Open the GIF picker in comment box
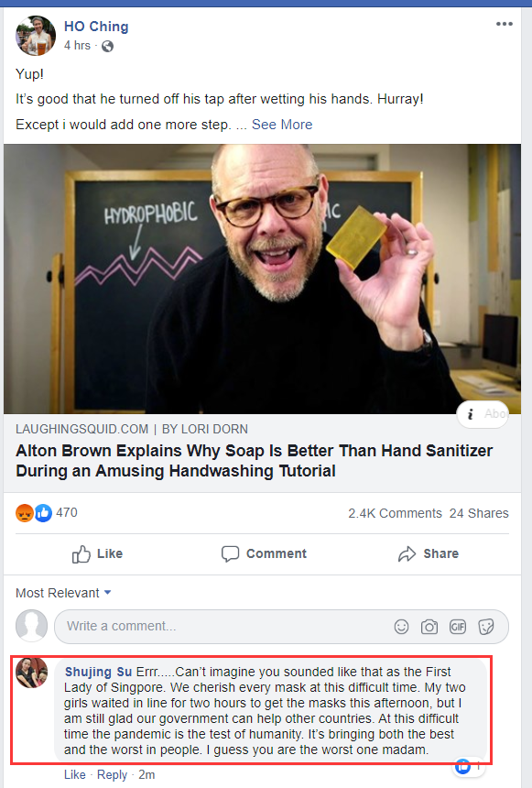The width and height of the screenshot is (532, 788). [x=458, y=627]
